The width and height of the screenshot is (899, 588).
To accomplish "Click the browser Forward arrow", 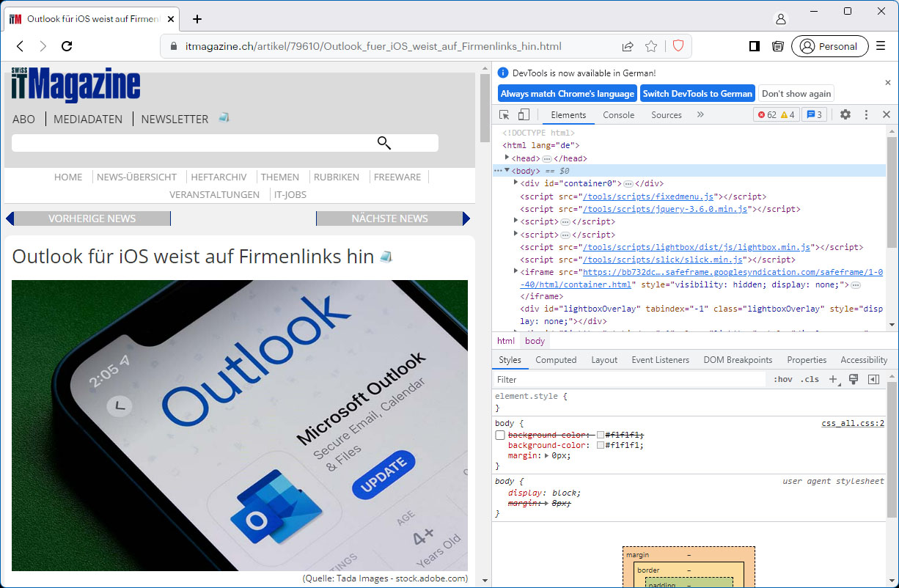I will click(43, 46).
